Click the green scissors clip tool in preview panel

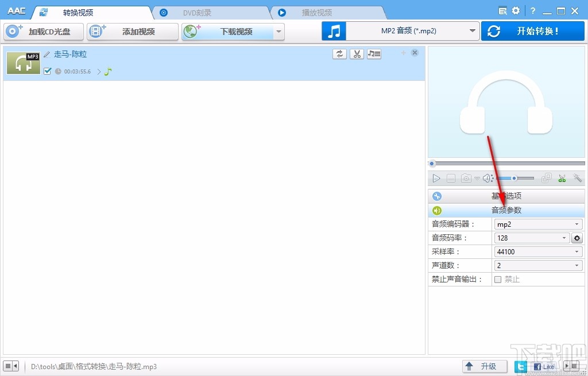[562, 178]
